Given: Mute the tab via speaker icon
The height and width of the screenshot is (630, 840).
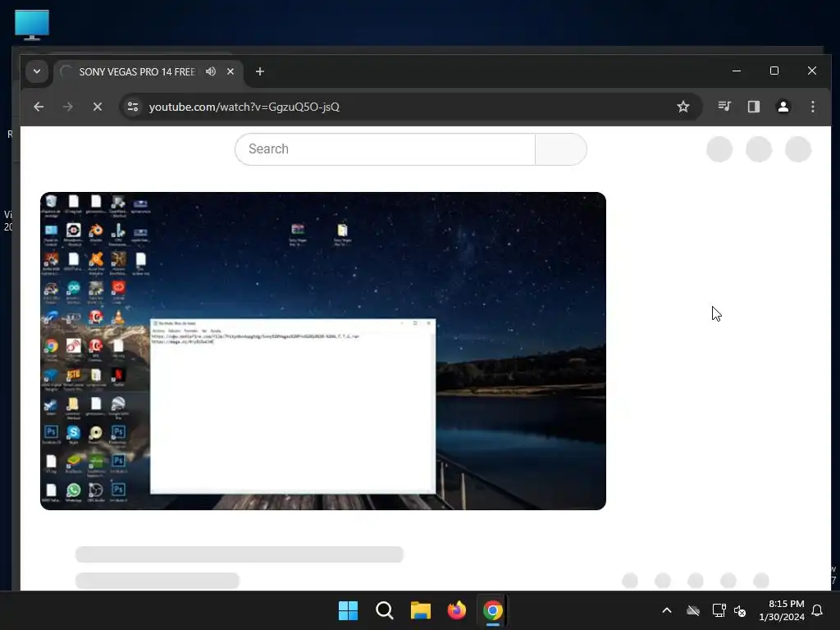Looking at the screenshot, I should [x=211, y=71].
